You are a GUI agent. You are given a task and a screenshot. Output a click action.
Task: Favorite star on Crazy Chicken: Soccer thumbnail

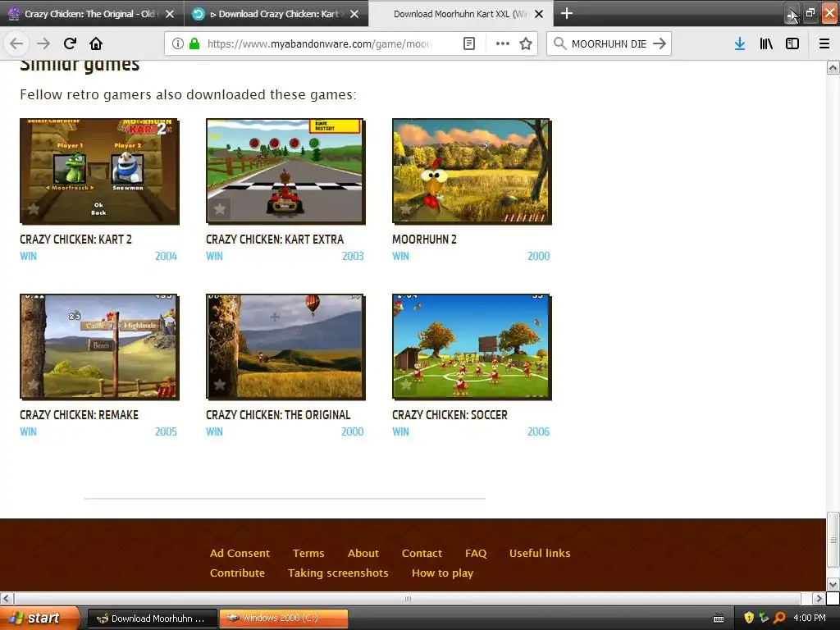[405, 384]
